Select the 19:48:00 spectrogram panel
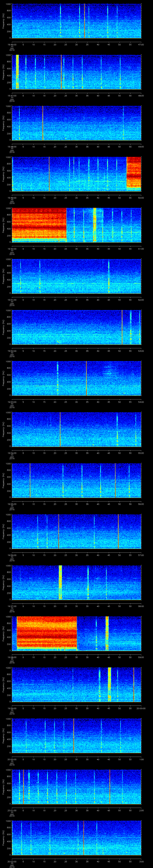Image resolution: width=153 pixels, height=868 pixels. (77, 123)
